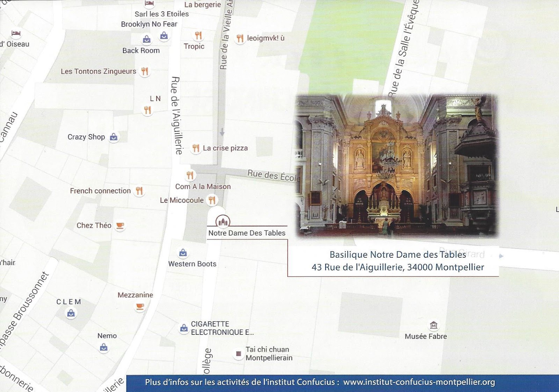
Task: Select the 'Back Room' label
Action: (141, 51)
